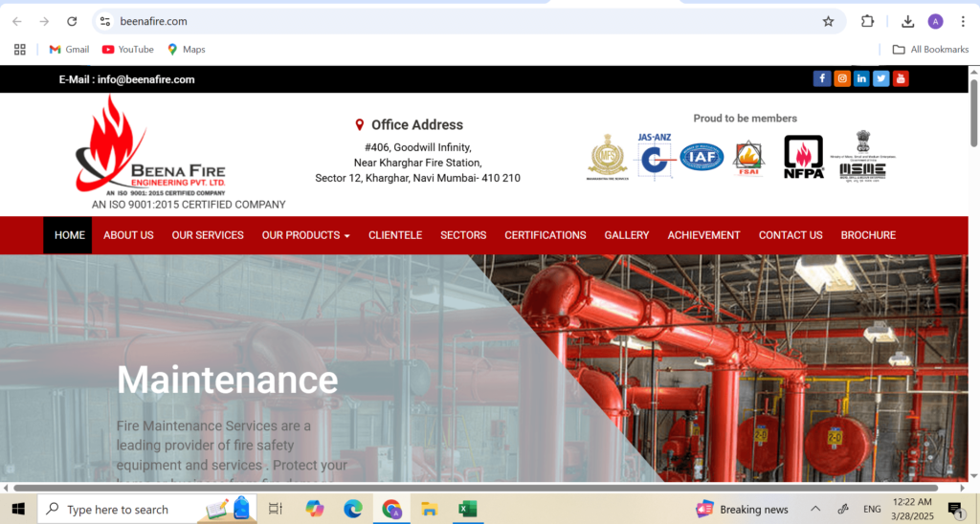980x524 pixels.
Task: Open the Twitter social link icon
Action: 880,79
